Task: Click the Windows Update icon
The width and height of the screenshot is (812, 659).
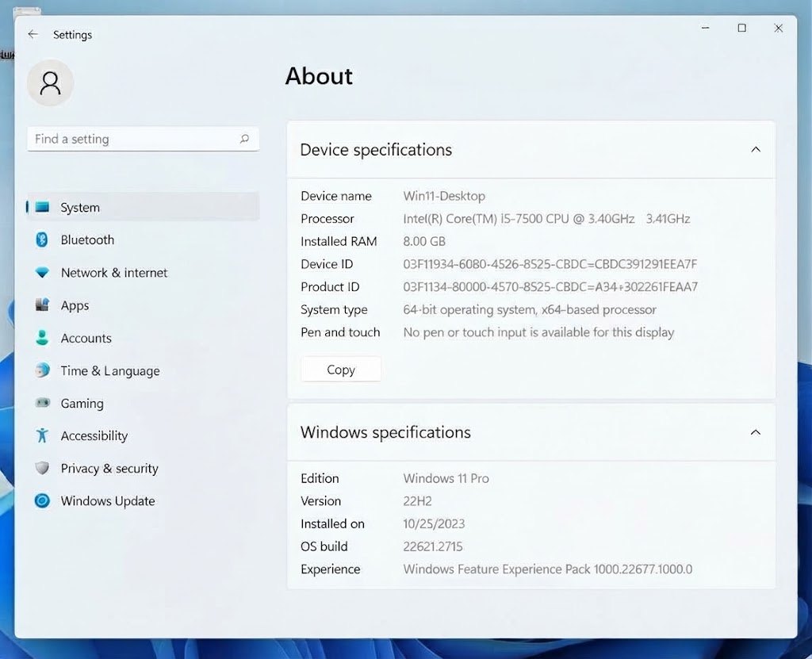Action: [x=42, y=501]
